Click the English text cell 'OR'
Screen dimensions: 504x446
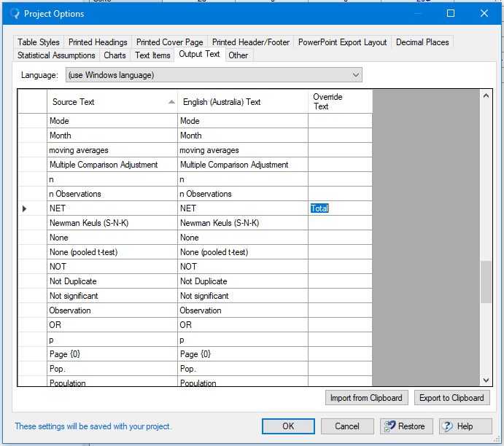pos(243,325)
